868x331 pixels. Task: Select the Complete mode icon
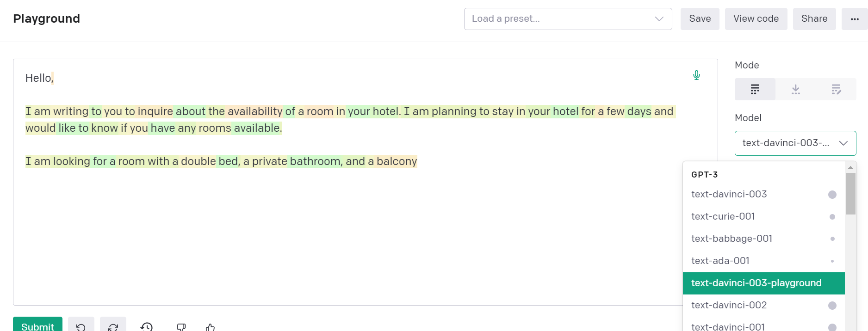tap(755, 89)
